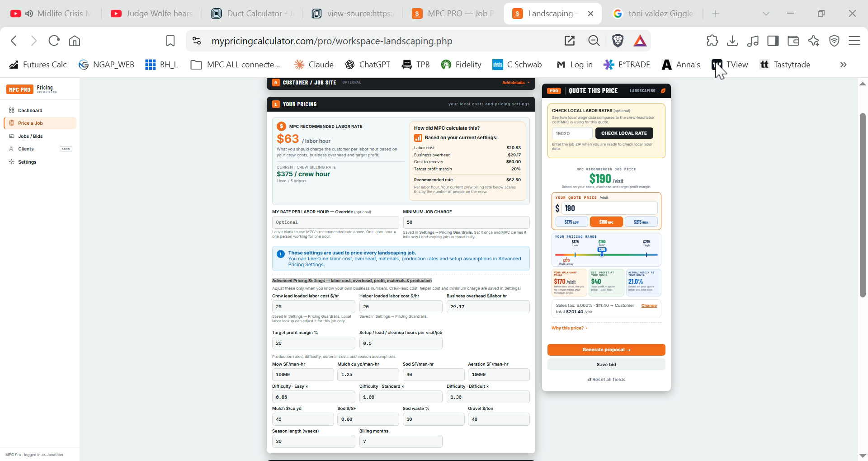Change the sales tax via Change link

649,306
